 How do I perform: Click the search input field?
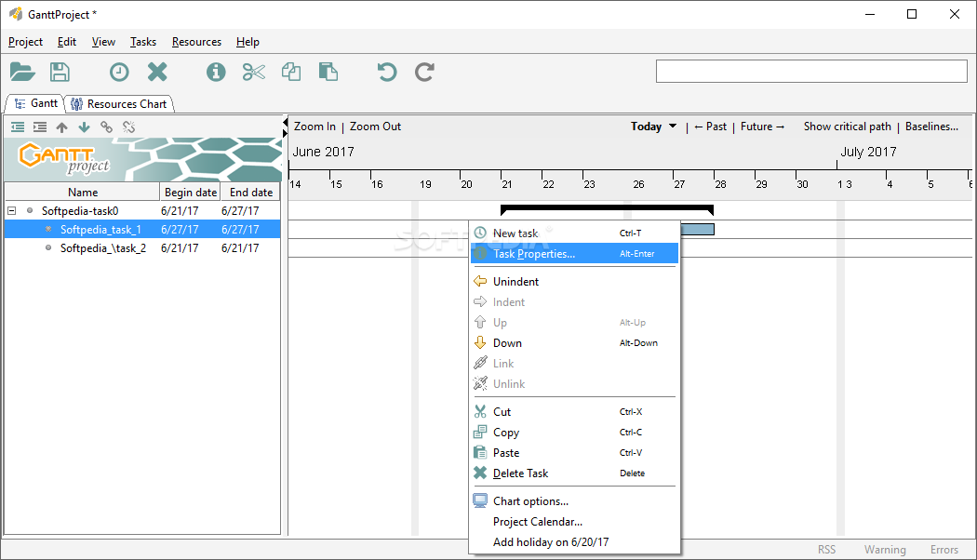pos(811,71)
